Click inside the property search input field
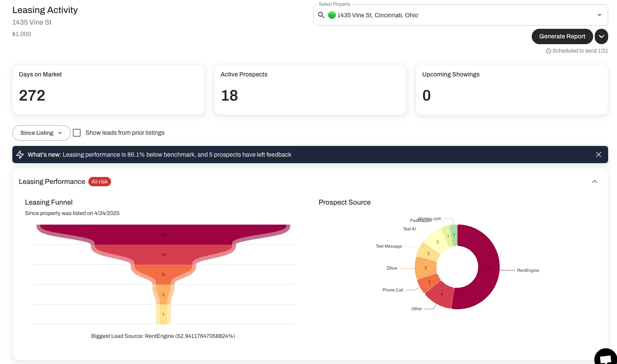The image size is (617, 364). tap(423, 15)
